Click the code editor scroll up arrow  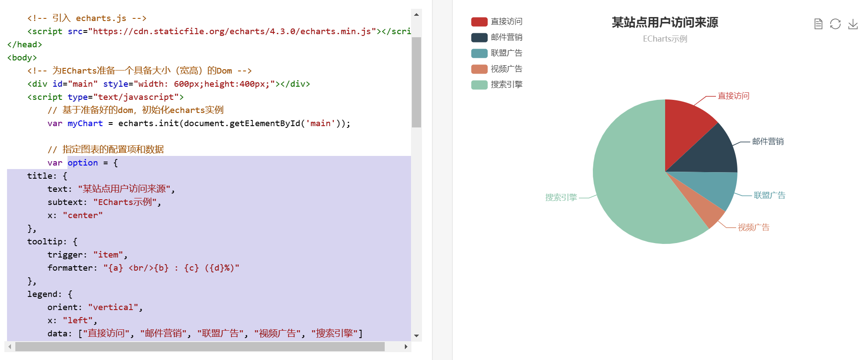click(416, 14)
